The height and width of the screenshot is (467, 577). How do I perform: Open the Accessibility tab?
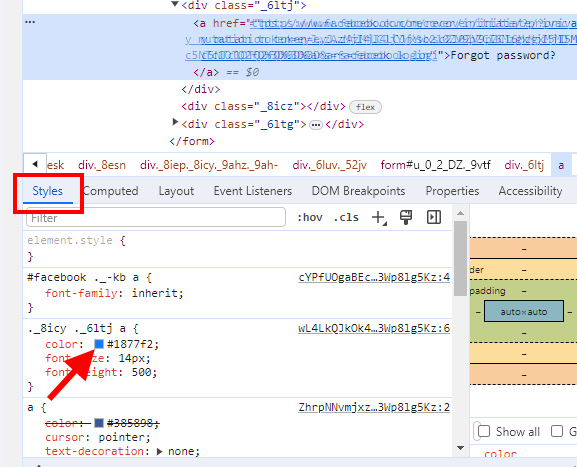pyautogui.click(x=530, y=191)
